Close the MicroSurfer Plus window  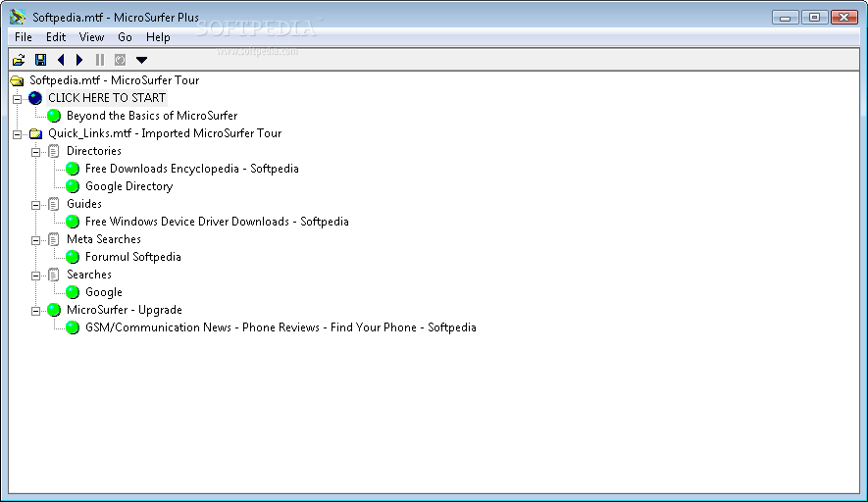point(844,18)
